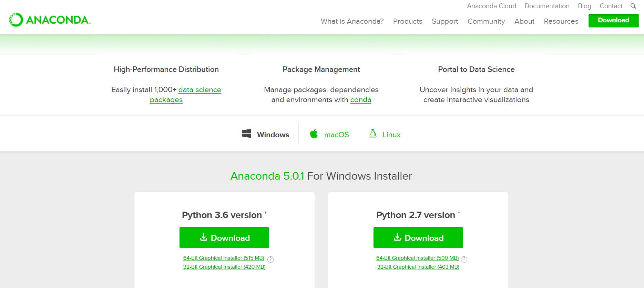
Task: Click help icon beside 515 MB installer
Action: pyautogui.click(x=271, y=259)
